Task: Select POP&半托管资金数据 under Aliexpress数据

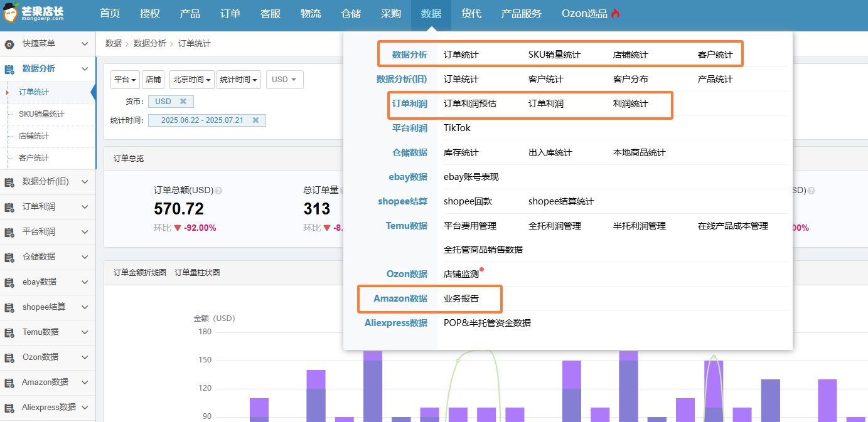Action: (487, 323)
